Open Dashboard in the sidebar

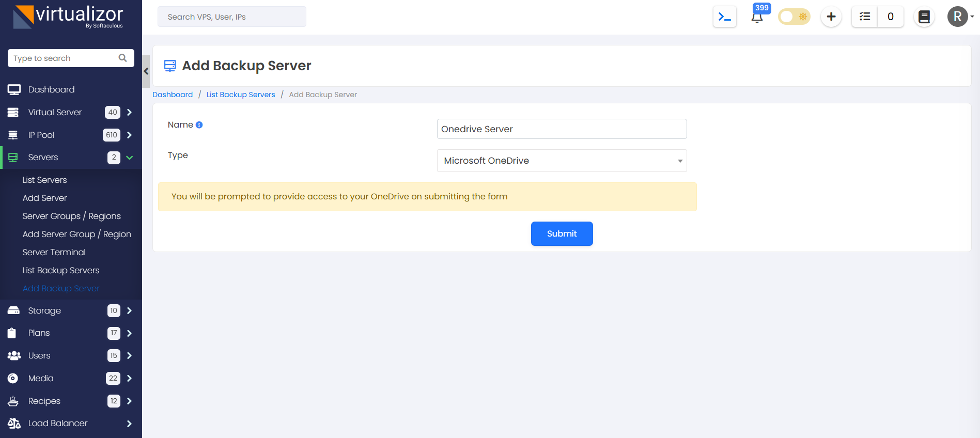point(51,89)
